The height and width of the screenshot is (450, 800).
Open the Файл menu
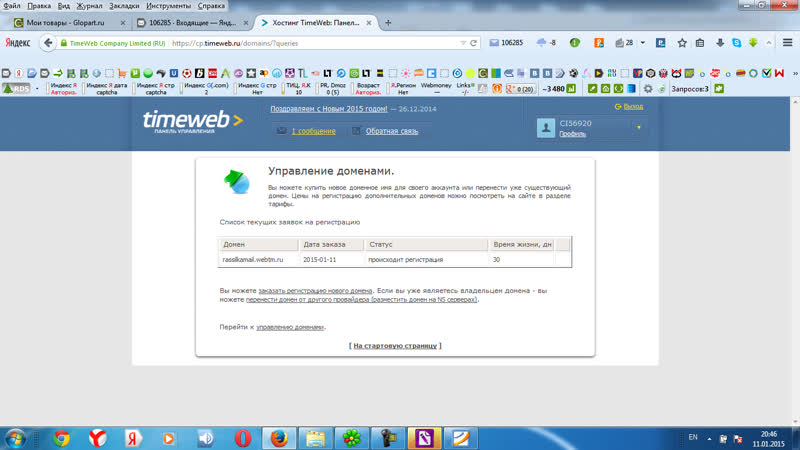pos(12,6)
